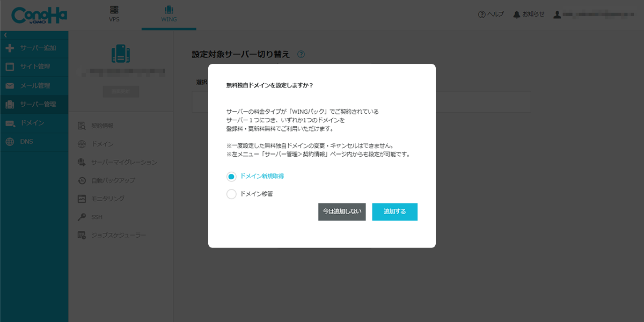This screenshot has height=322, width=644.
Task: Open ヘルプ help link
Action: [495, 14]
